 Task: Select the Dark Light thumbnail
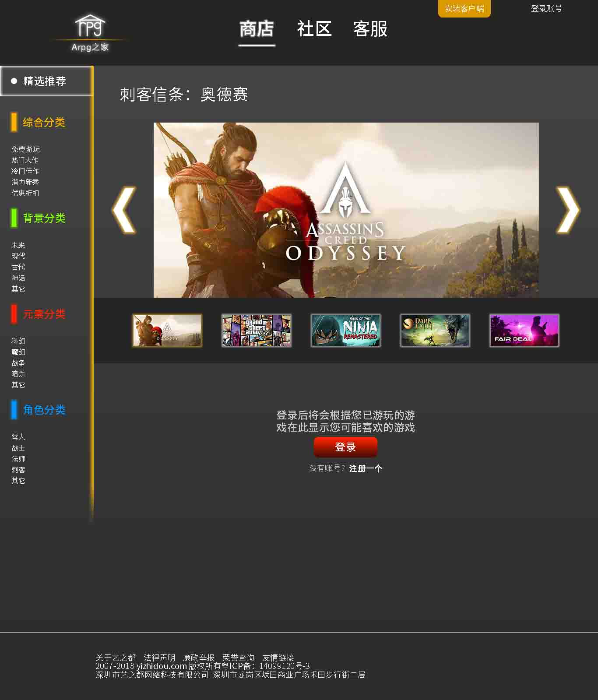tap(435, 331)
